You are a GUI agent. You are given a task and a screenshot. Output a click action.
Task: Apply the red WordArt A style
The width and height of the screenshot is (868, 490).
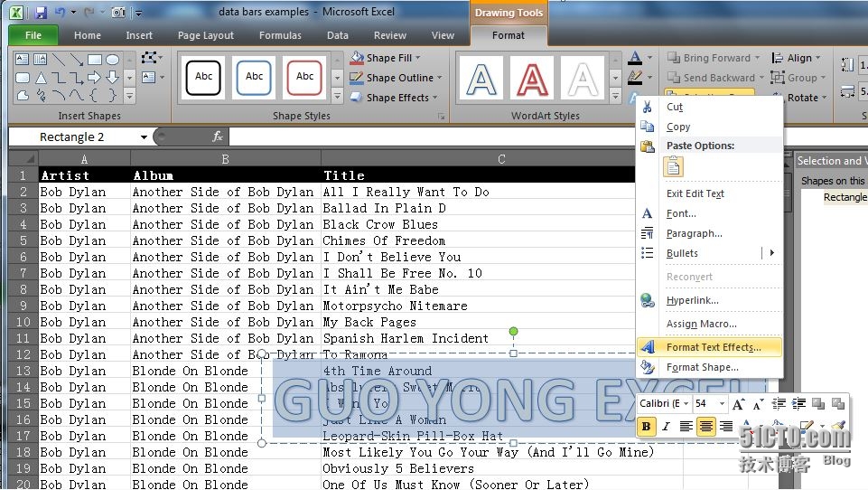(x=532, y=78)
